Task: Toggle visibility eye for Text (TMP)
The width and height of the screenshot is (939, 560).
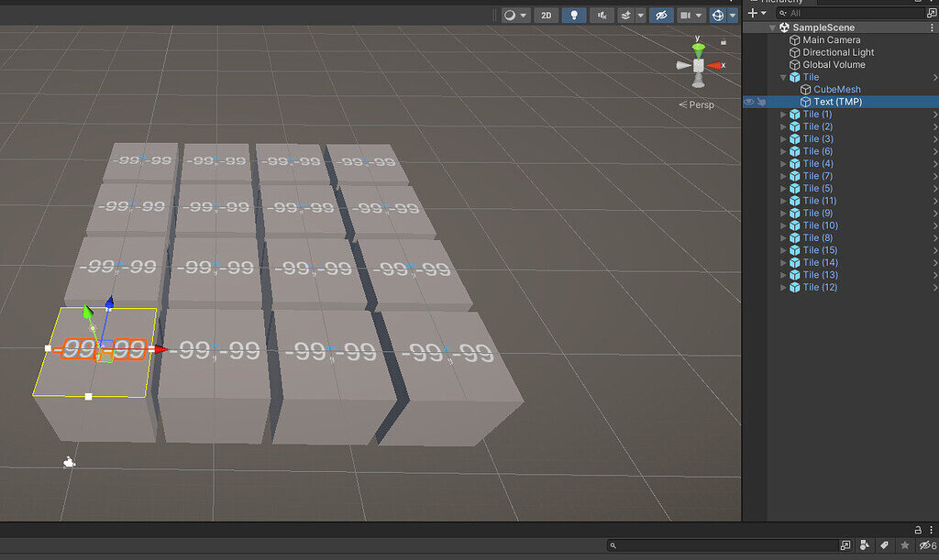Action: pyautogui.click(x=748, y=102)
